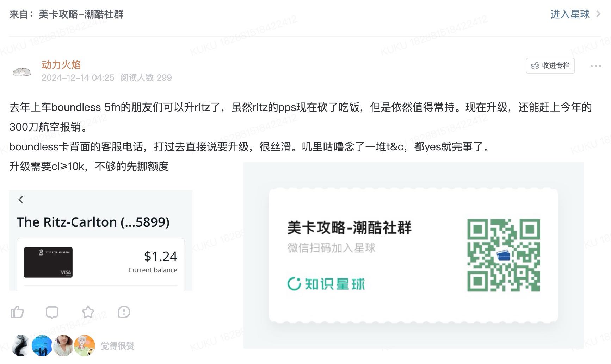Favorite the post with the star icon
Viewport: 611px width, 364px height.
click(x=88, y=312)
